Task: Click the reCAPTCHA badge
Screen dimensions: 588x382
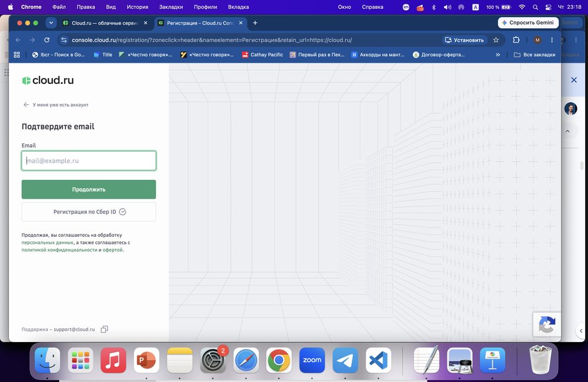Action: (x=547, y=324)
